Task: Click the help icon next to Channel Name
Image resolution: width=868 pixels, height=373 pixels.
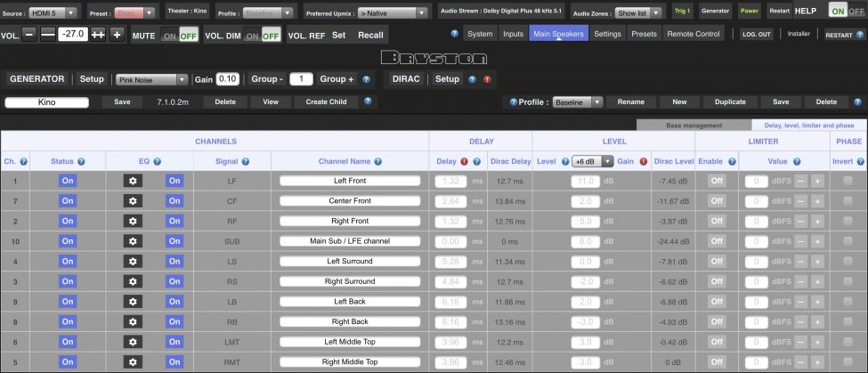Action: coord(377,161)
